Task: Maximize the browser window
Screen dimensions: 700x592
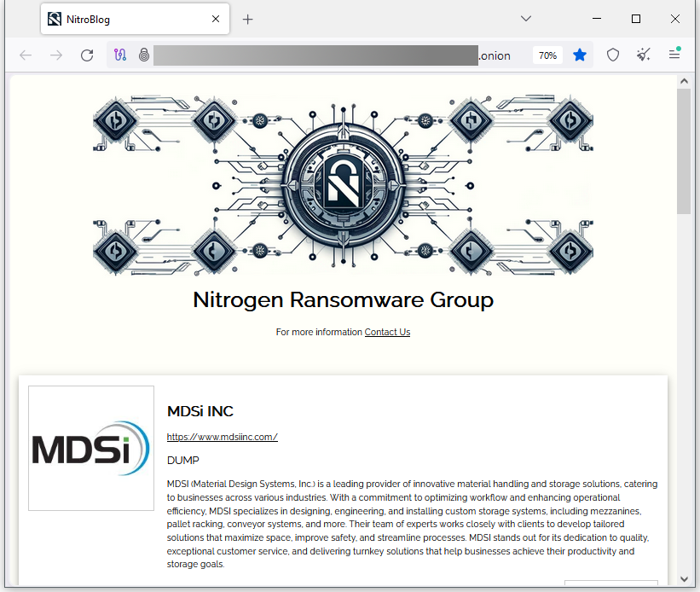Action: point(636,19)
